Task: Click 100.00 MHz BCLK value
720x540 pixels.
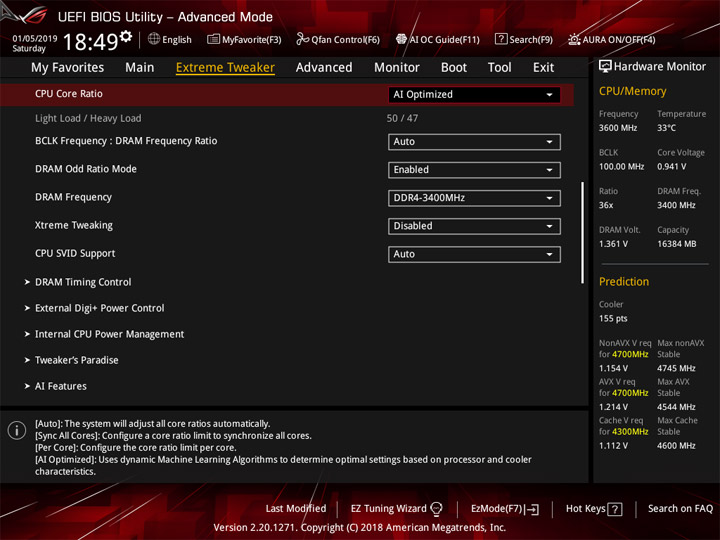Action: click(622, 167)
